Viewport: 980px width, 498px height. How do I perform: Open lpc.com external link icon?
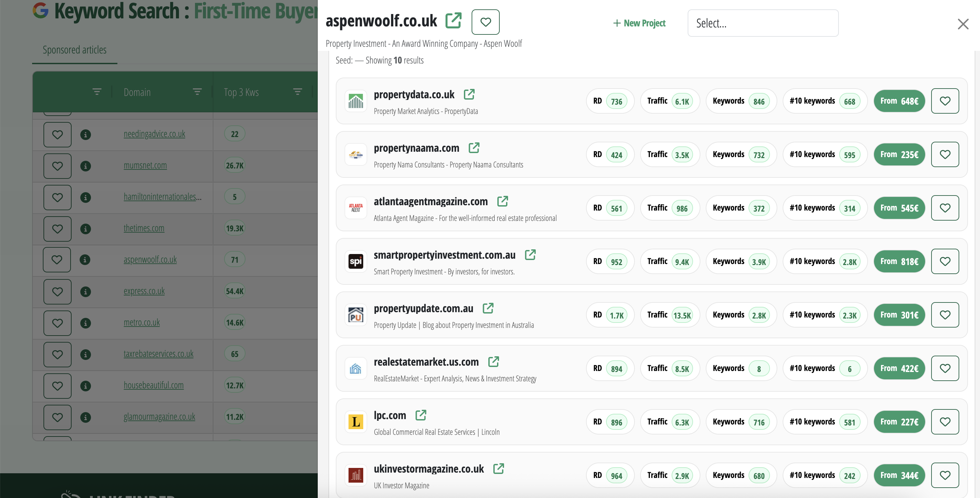tap(421, 415)
